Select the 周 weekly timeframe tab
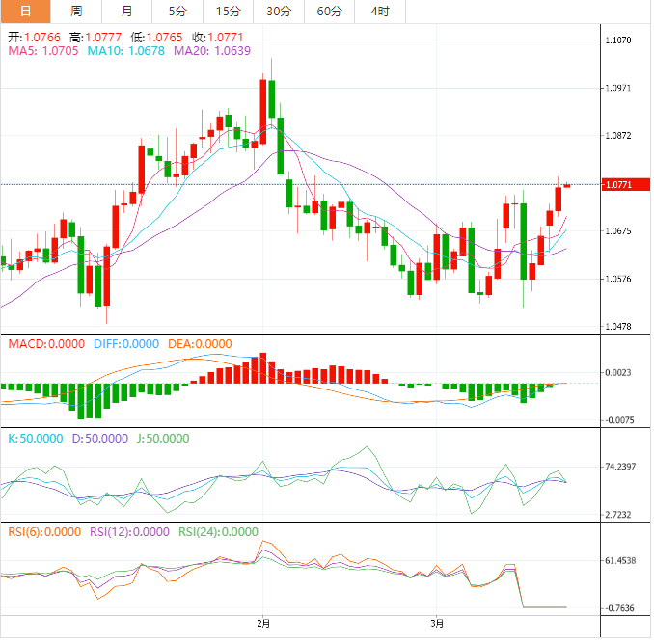This screenshot has height=644, width=654. [x=76, y=12]
